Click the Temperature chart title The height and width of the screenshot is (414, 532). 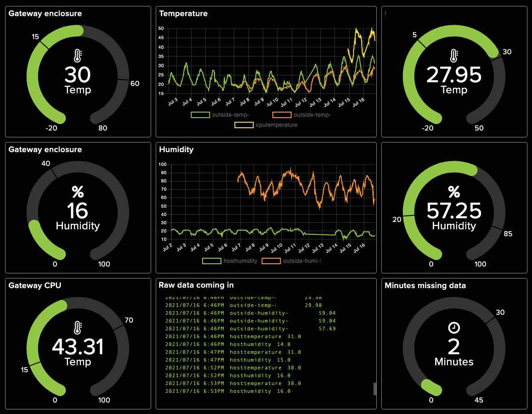pos(183,14)
